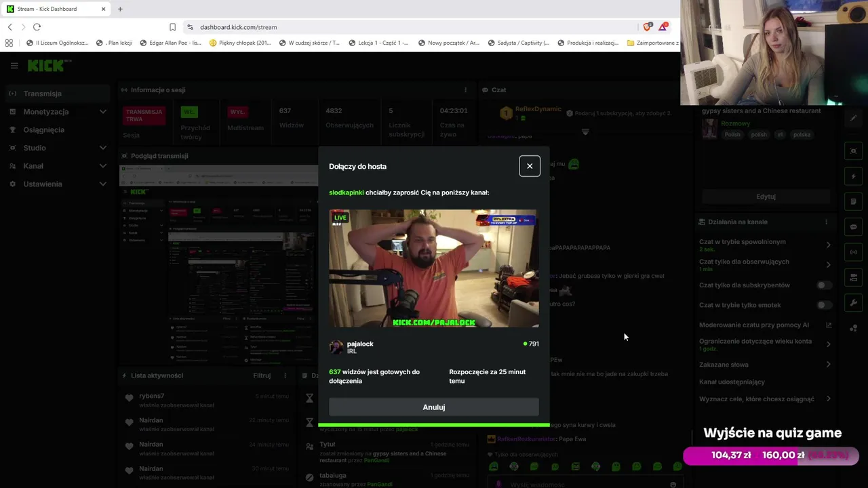This screenshot has width=868, height=488.
Task: Click rybens7 activity entry
Action: coord(208,400)
